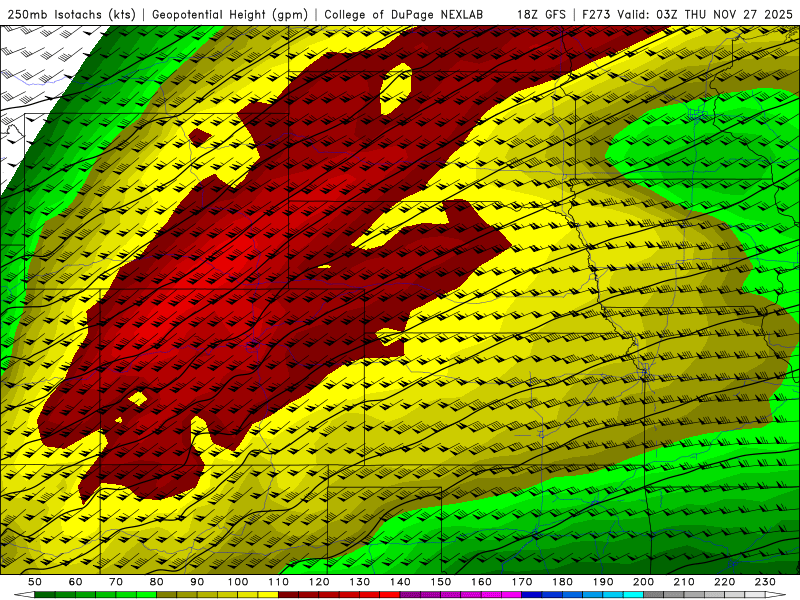Click the dark blue swatch starting at 170
Viewport: 800px width, 600px height.
pos(532,595)
